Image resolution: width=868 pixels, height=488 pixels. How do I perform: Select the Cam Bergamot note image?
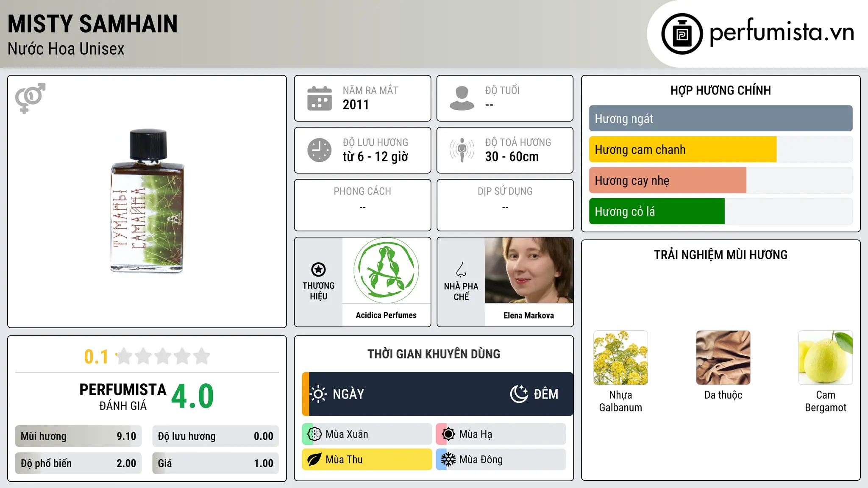click(826, 358)
